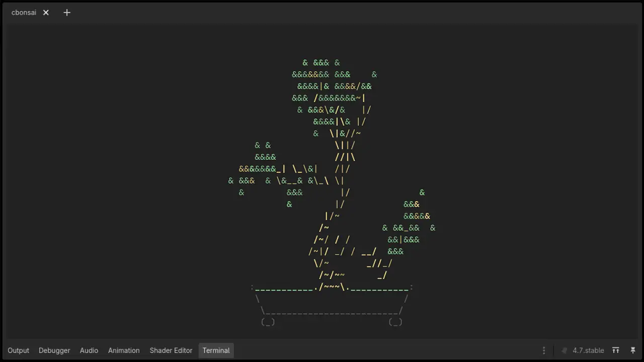Open the Shader Editor panel
The height and width of the screenshot is (362, 644).
171,350
